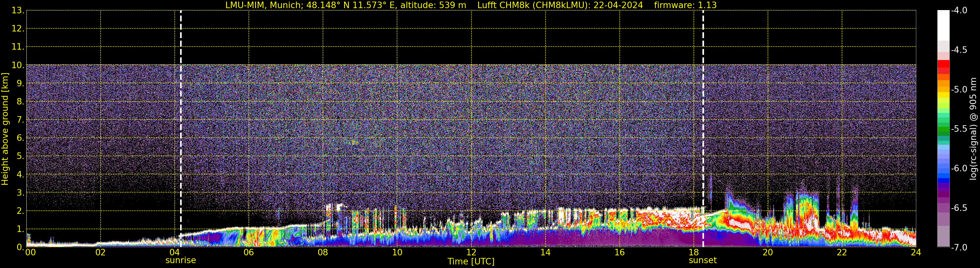980x268 pixels.
Task: Click the bright red band in the colorbar
Action: pyautogui.click(x=943, y=64)
